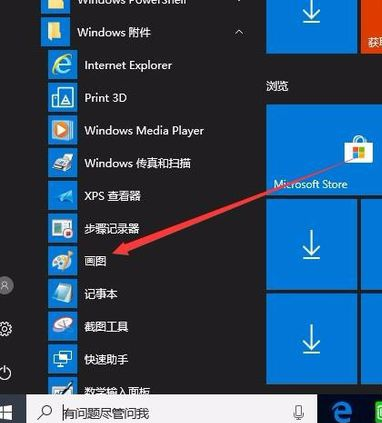Select 'Internet Explorer' text entry

[128, 65]
